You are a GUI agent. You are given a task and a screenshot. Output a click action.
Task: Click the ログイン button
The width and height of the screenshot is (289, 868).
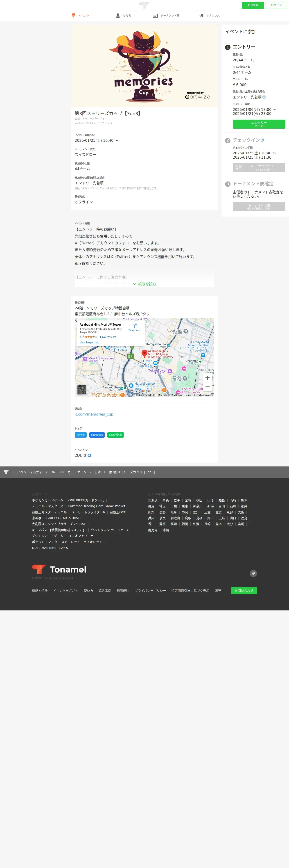pos(276,5)
